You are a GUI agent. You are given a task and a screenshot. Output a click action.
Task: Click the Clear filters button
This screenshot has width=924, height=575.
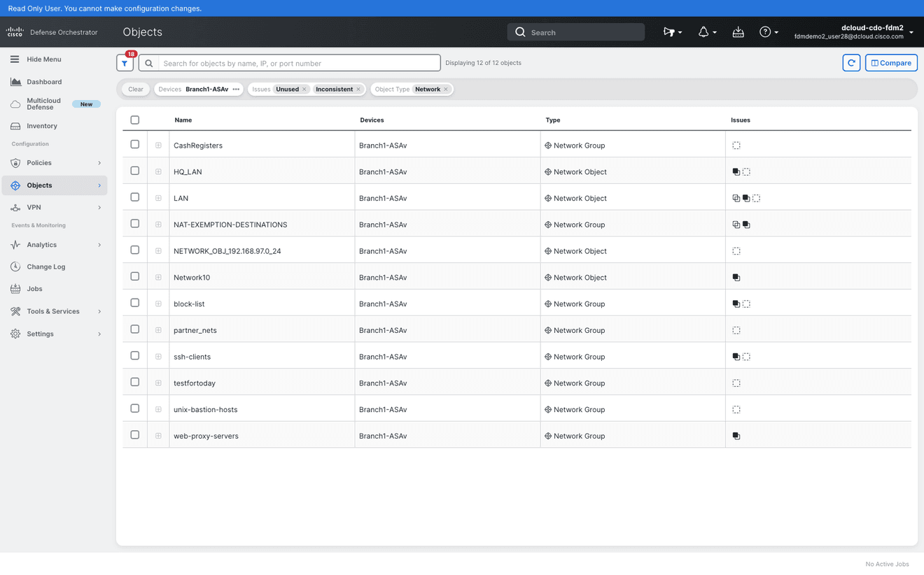136,90
